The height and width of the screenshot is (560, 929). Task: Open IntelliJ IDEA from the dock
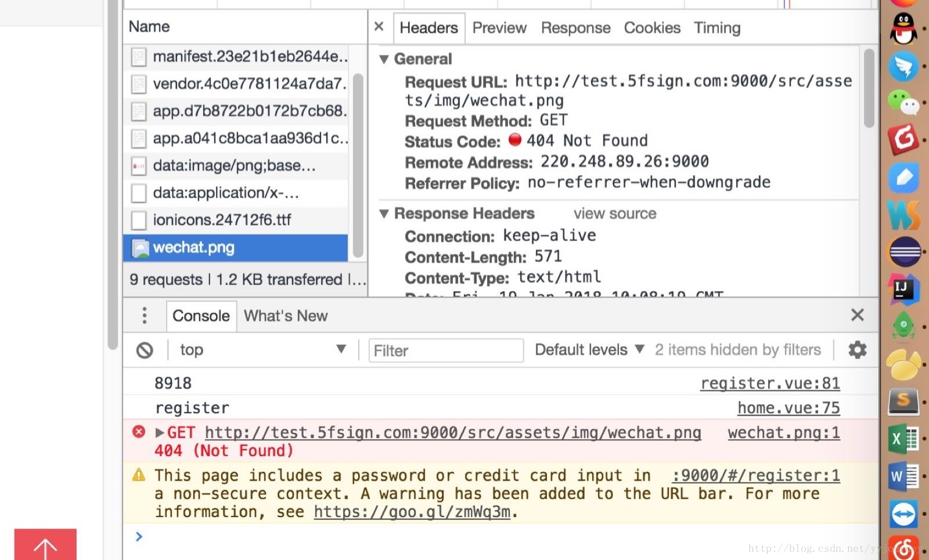point(903,289)
